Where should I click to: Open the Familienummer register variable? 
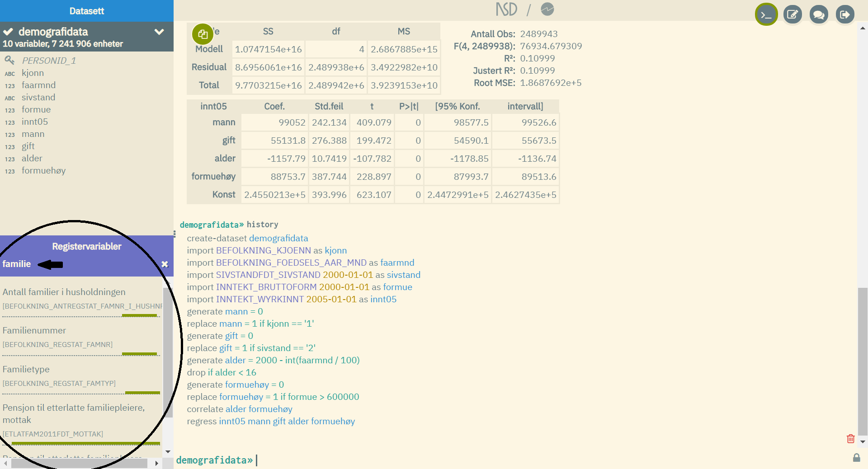34,330
